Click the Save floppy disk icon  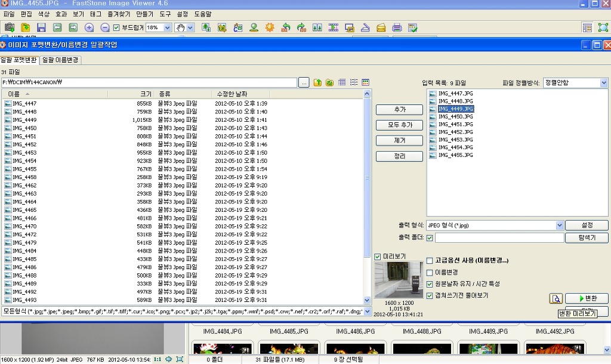(x=41, y=27)
